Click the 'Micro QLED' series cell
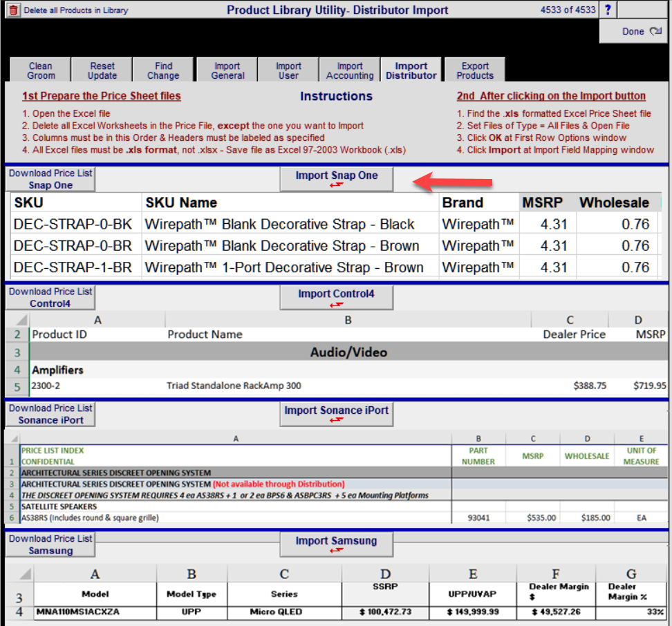 tap(284, 612)
